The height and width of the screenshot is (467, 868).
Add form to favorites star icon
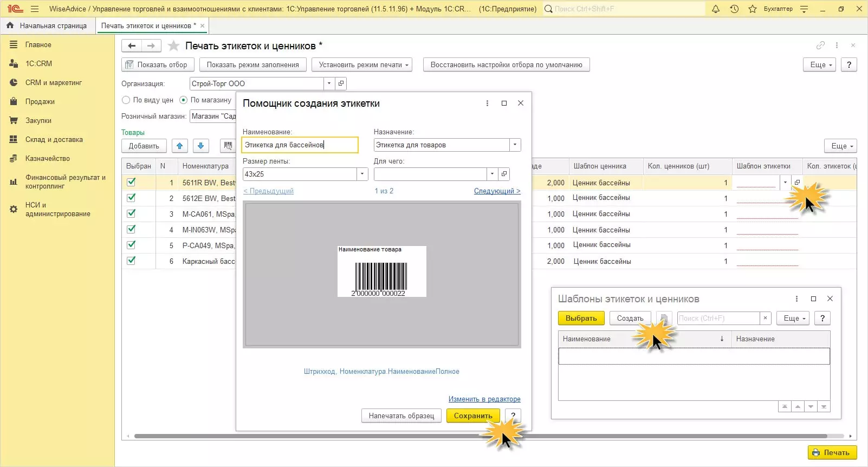click(173, 46)
